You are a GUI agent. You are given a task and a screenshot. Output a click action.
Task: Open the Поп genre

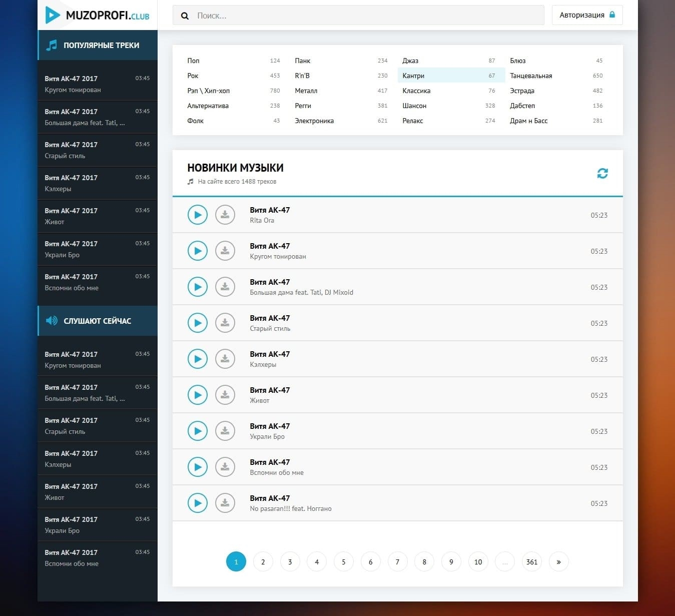234,61
